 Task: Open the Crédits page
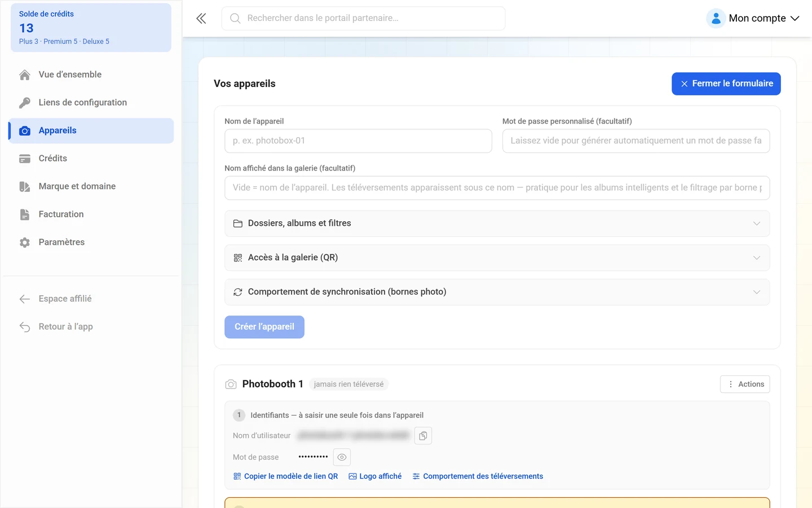(91, 159)
